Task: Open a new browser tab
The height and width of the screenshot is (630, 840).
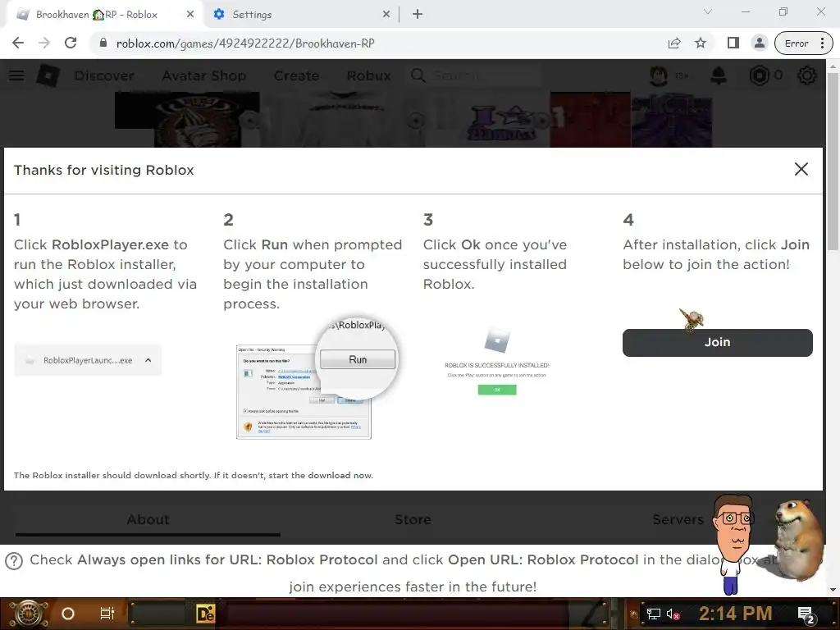Action: point(418,15)
